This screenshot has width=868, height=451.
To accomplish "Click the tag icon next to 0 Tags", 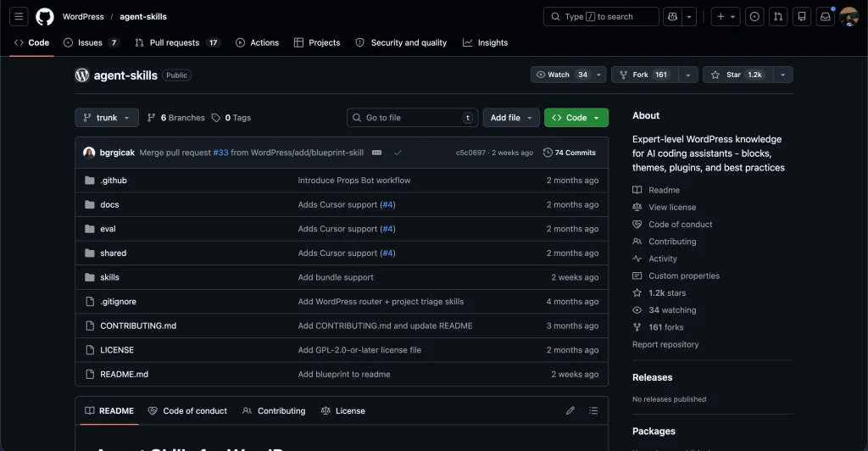I will 216,118.
